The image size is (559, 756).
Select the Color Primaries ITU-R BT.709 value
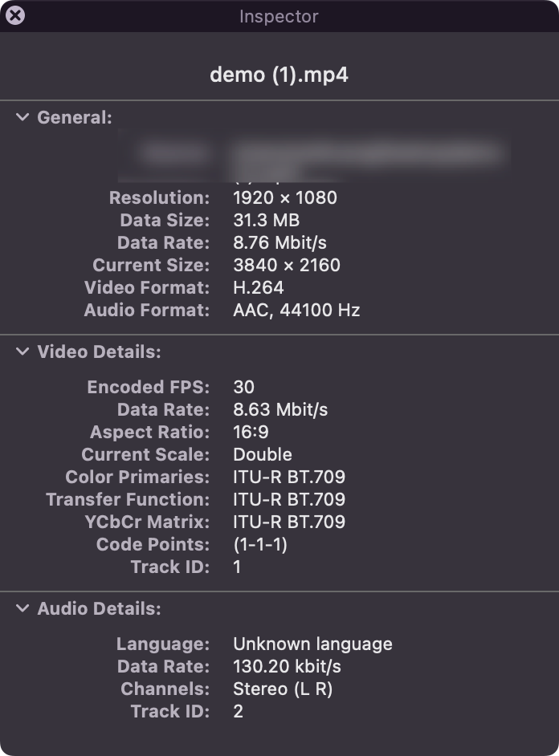point(289,477)
